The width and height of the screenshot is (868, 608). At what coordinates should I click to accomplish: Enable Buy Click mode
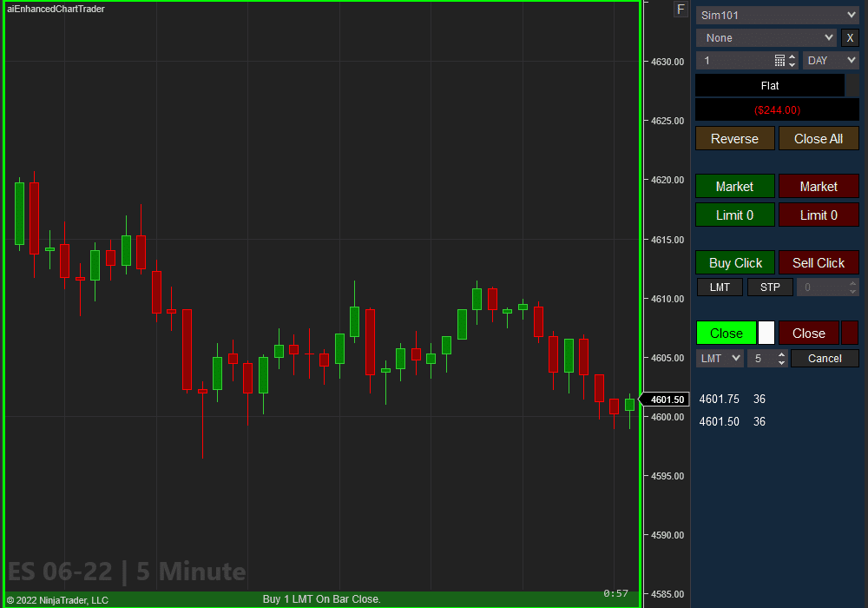pyautogui.click(x=734, y=262)
